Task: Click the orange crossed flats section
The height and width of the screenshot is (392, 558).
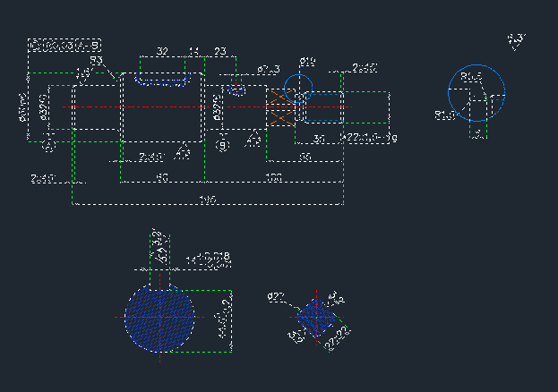Action: click(x=281, y=107)
